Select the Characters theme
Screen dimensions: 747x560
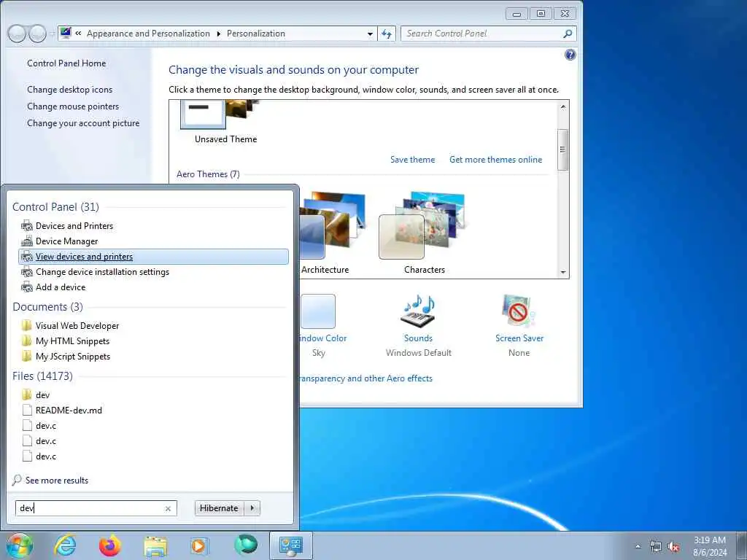coord(424,233)
